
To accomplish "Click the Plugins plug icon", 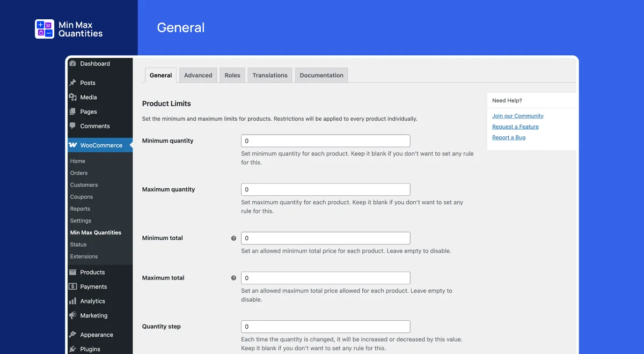I will pyautogui.click(x=73, y=349).
